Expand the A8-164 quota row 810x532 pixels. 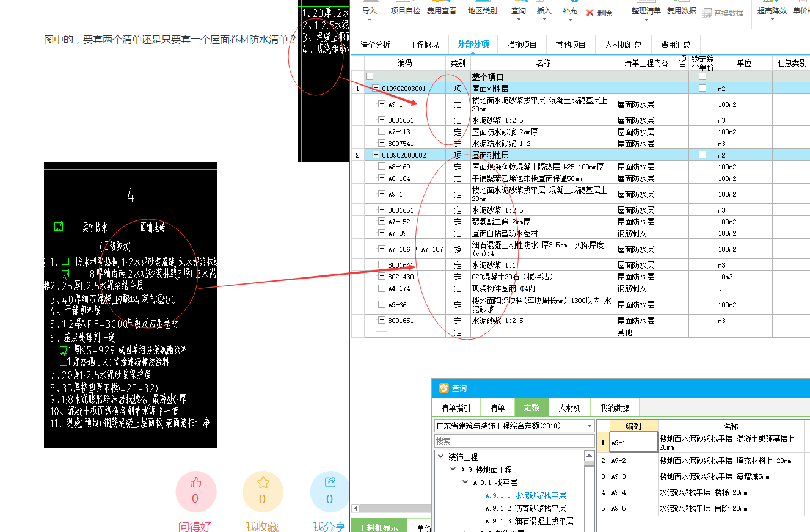(382, 178)
